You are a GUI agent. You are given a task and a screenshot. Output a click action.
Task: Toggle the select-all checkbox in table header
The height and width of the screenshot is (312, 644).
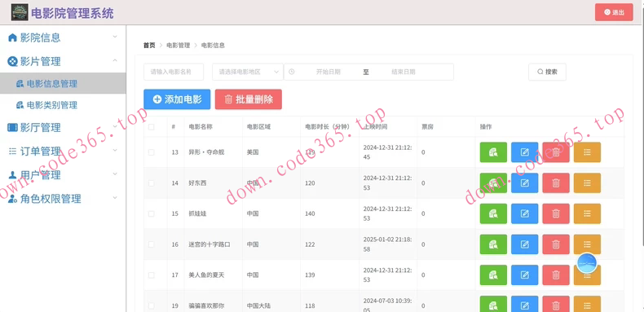(x=151, y=127)
